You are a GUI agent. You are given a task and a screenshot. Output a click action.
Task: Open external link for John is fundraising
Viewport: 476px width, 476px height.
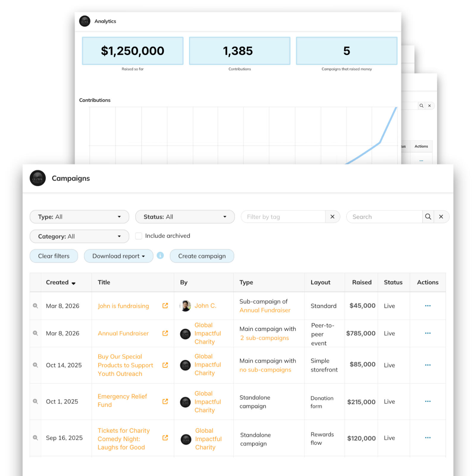(x=165, y=306)
